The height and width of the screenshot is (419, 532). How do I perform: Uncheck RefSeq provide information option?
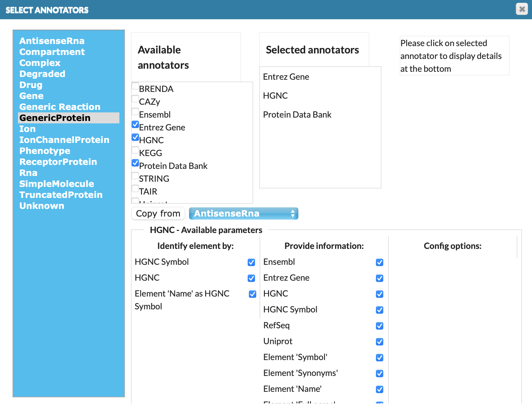(x=379, y=326)
